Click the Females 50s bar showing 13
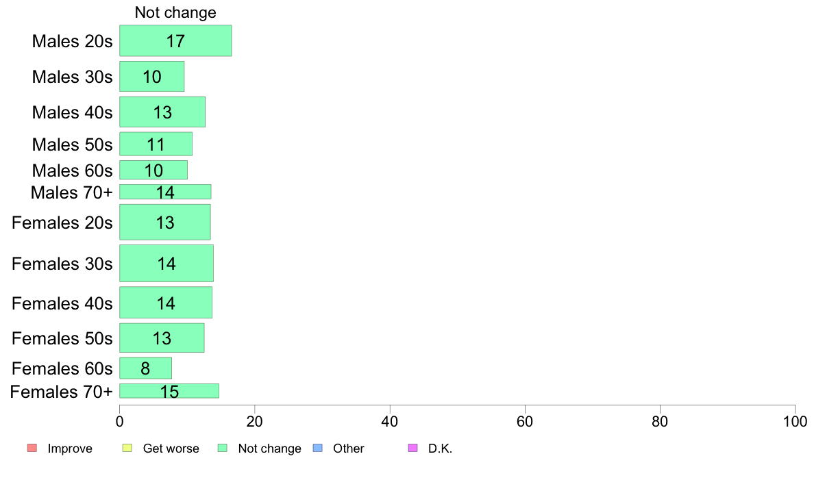 (162, 338)
